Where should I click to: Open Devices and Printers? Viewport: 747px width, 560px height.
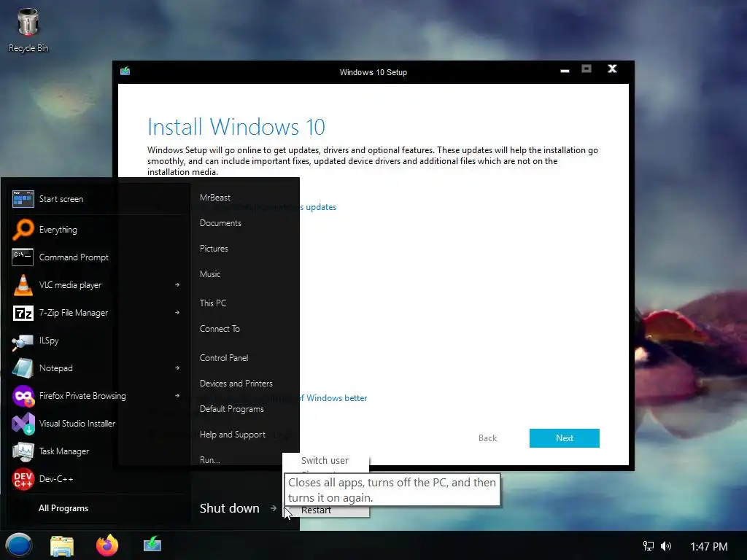point(236,384)
